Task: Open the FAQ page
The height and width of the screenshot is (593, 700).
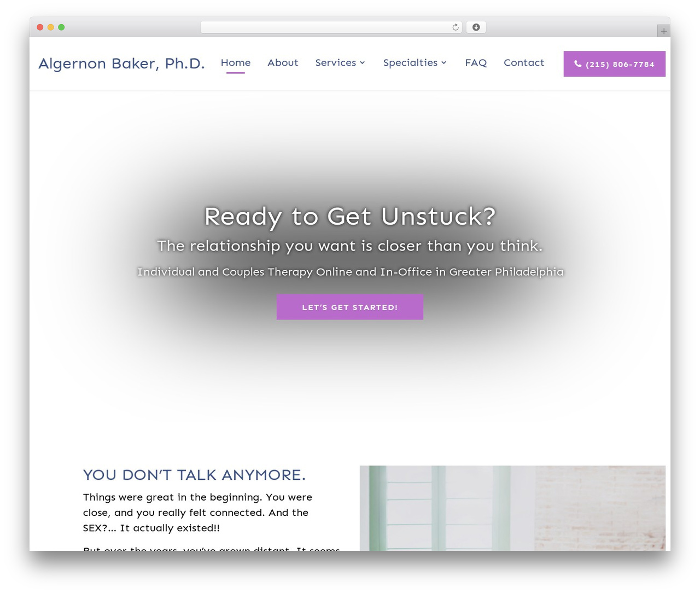Action: [476, 63]
